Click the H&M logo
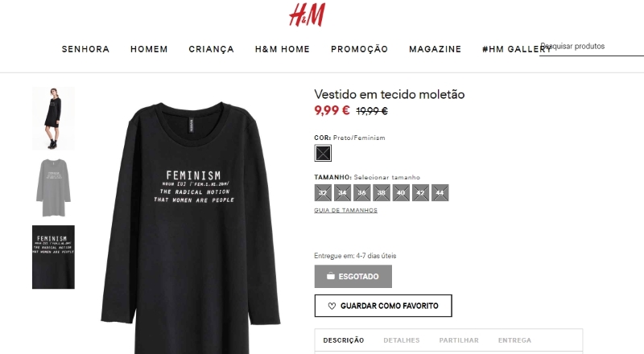Screen dimensions: 644x354 click(308, 15)
